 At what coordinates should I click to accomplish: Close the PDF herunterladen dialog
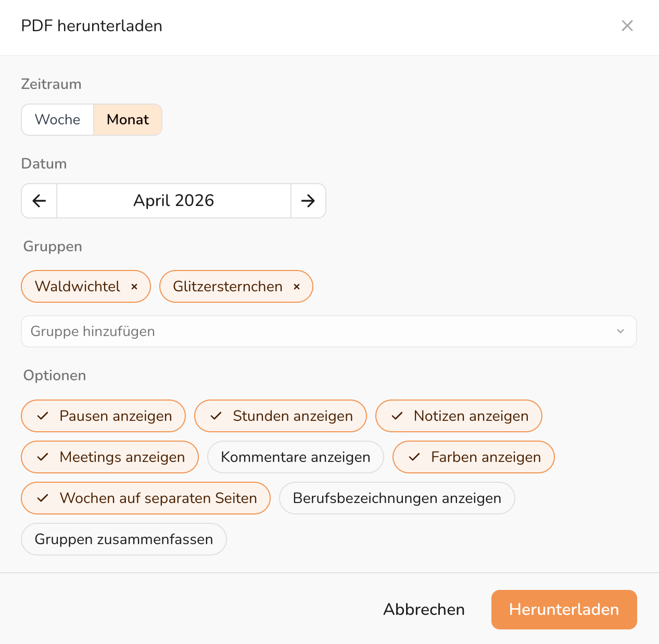coord(627,26)
